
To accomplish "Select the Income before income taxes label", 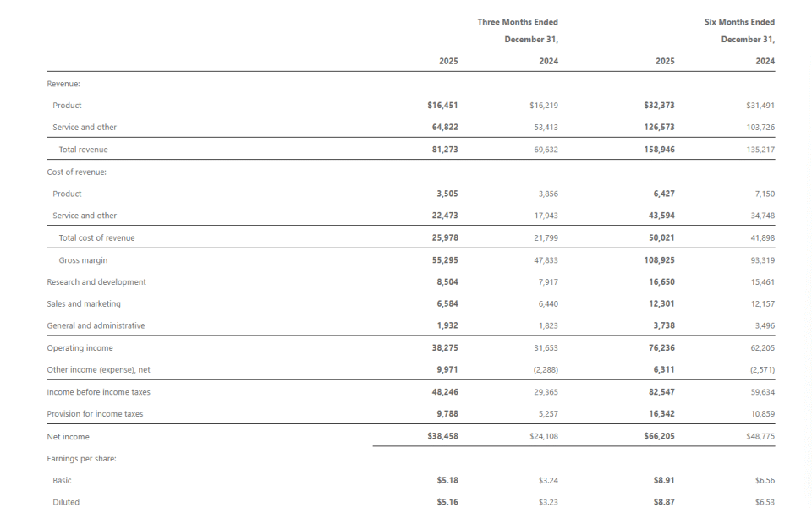I will (x=98, y=392).
